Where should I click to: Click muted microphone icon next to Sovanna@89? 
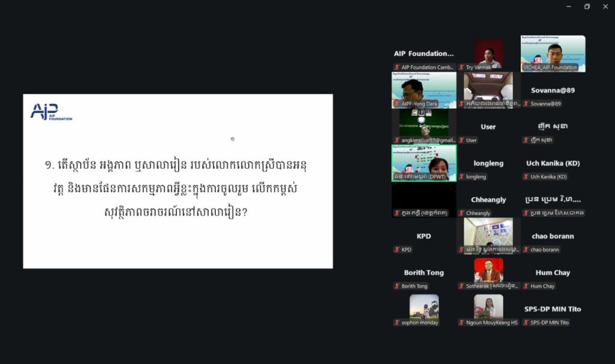click(x=526, y=104)
